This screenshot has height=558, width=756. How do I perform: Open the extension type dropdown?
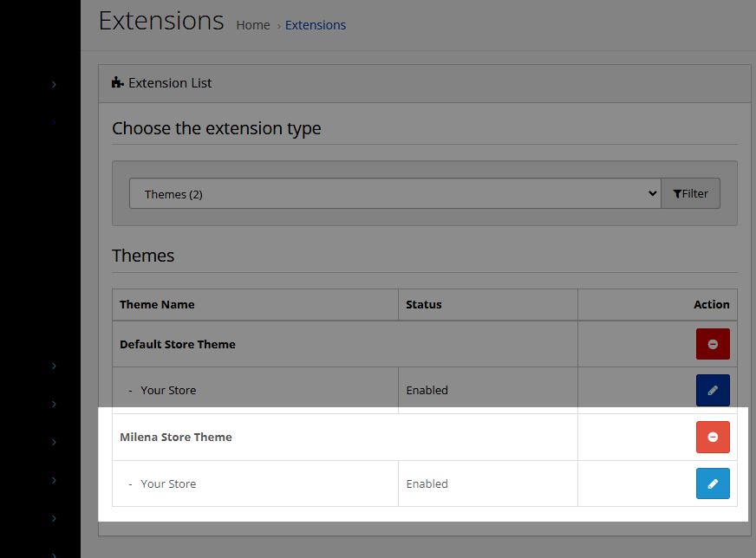pos(394,194)
